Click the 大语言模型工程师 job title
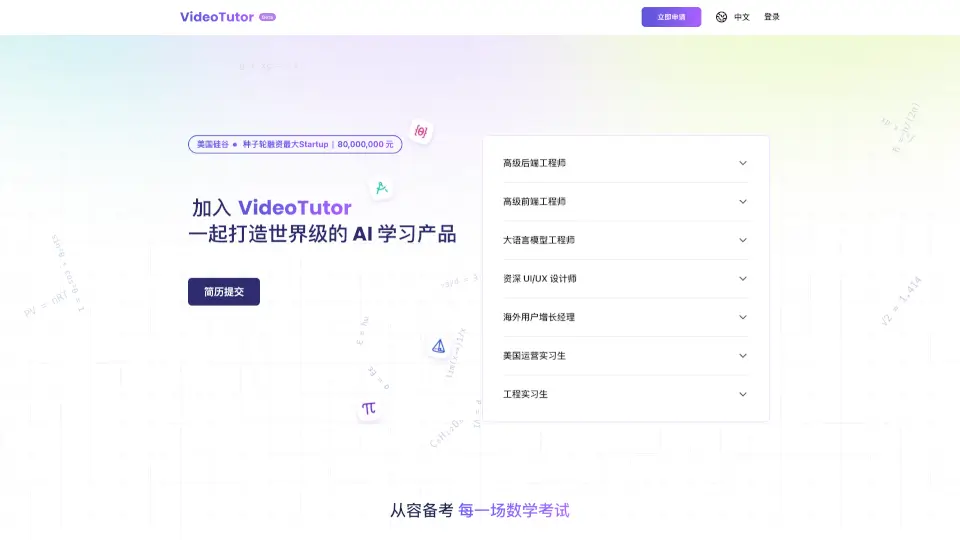Image resolution: width=960 pixels, height=540 pixels. coord(539,240)
